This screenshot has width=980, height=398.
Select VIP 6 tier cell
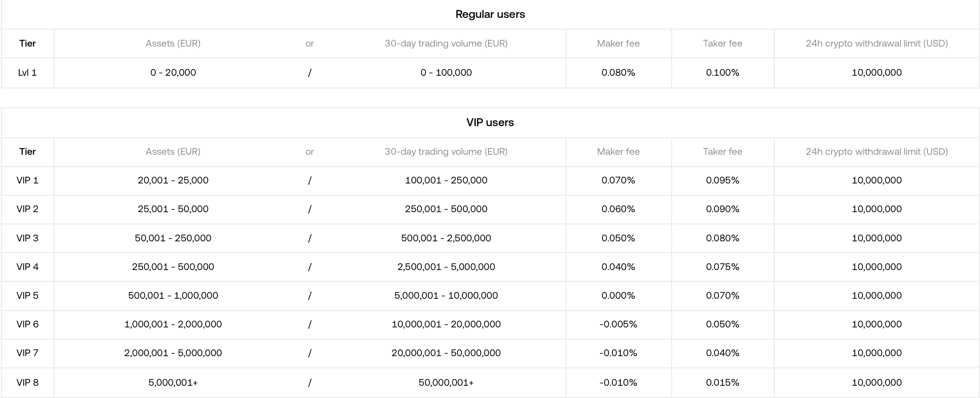pyautogui.click(x=27, y=324)
